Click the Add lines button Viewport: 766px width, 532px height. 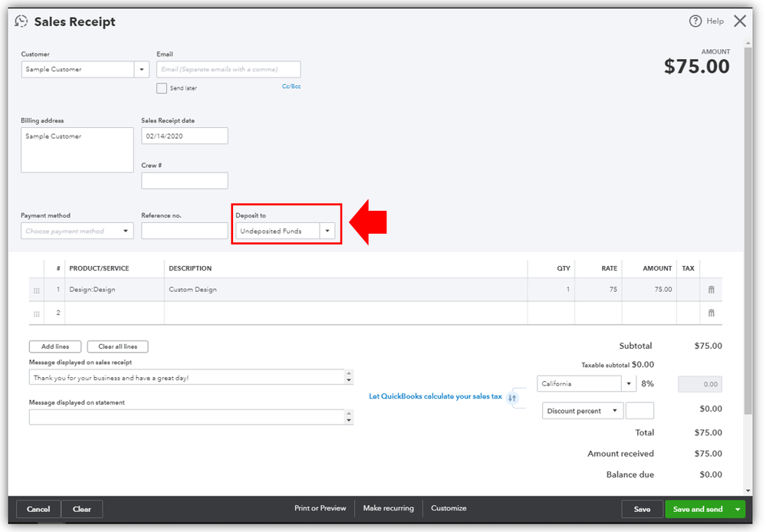(55, 346)
